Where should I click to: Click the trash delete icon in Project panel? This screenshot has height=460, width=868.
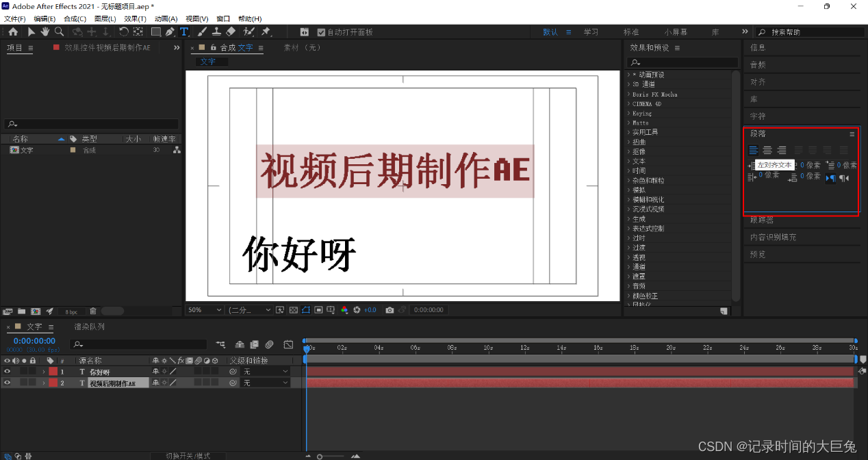click(93, 311)
